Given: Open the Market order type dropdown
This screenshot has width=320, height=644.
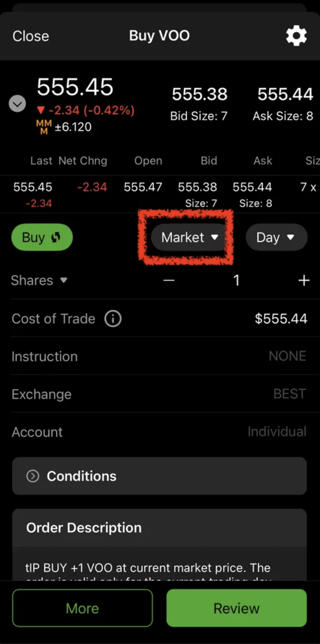Looking at the screenshot, I should [189, 237].
